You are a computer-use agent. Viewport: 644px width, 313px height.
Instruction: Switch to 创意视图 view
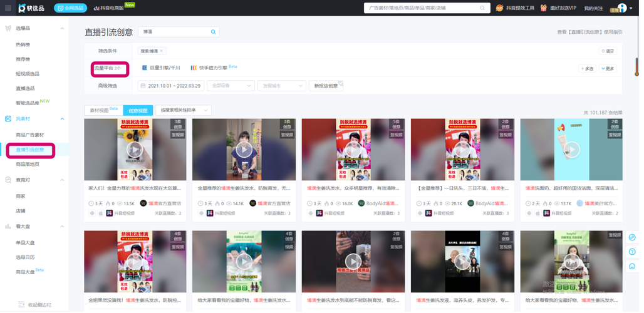pyautogui.click(x=138, y=110)
